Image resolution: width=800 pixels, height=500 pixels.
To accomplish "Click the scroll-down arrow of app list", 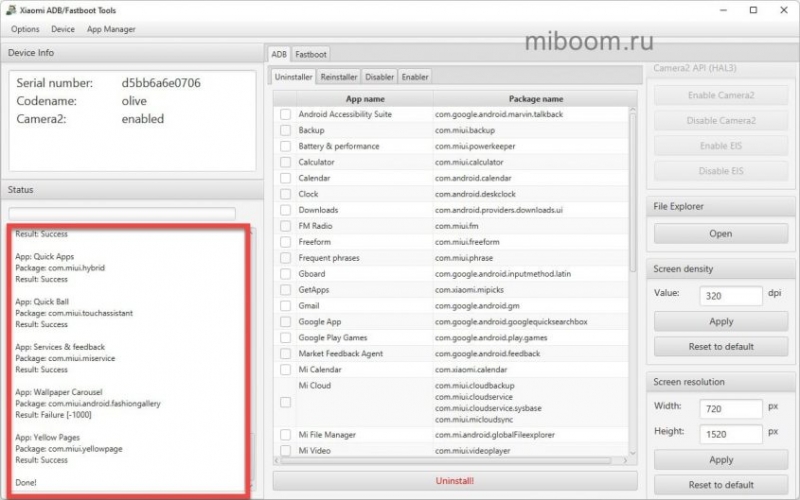I will (x=633, y=453).
